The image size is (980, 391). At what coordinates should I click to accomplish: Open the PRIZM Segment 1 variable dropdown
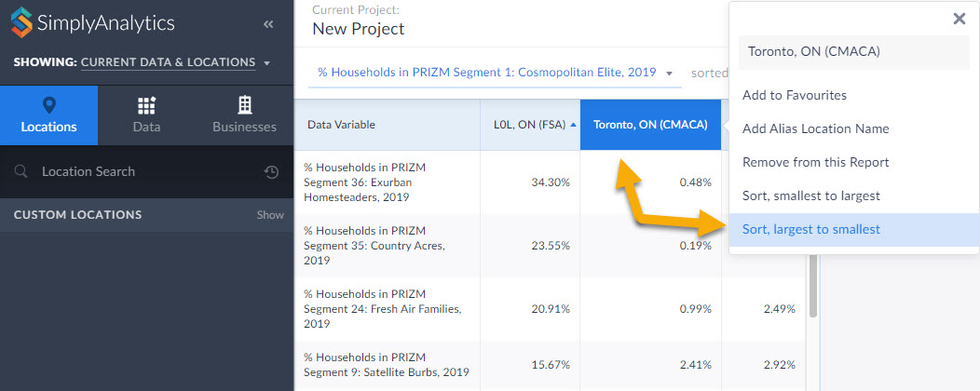tap(495, 73)
